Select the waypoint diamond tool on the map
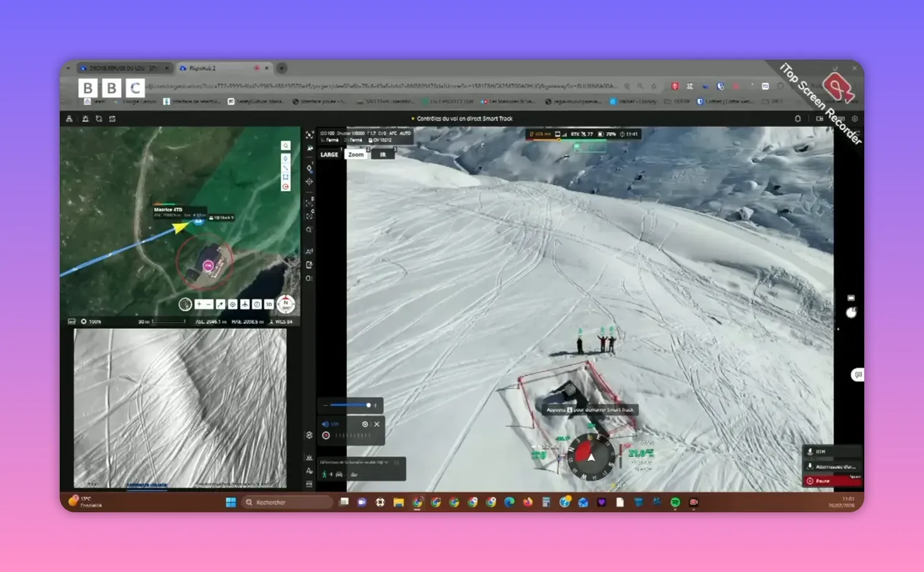 click(285, 158)
